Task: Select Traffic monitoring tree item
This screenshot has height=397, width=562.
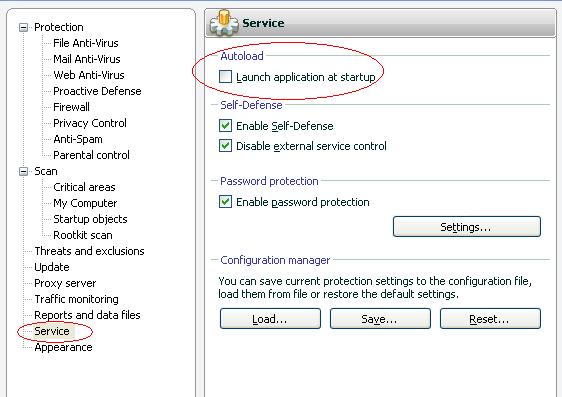Action: pos(76,299)
